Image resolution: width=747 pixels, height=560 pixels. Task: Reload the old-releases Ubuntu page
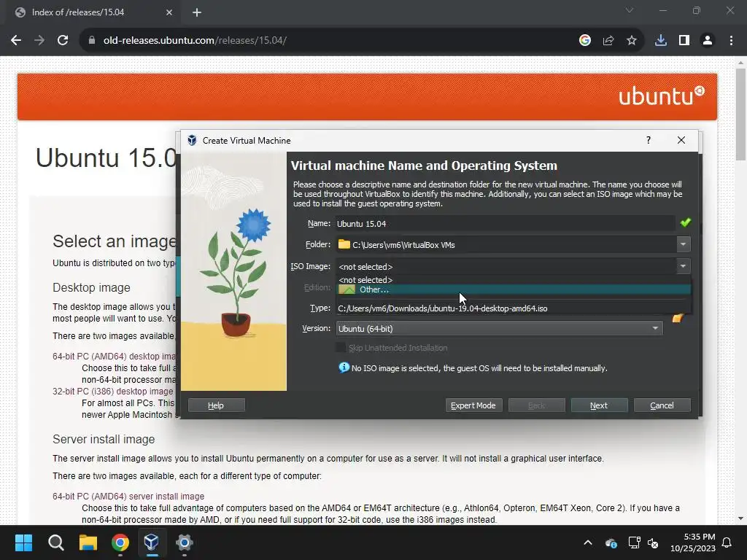click(63, 41)
